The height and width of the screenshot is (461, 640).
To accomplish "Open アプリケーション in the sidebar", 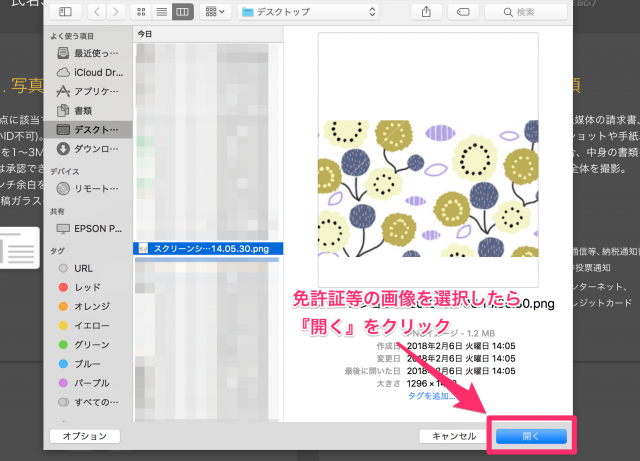I will [88, 91].
